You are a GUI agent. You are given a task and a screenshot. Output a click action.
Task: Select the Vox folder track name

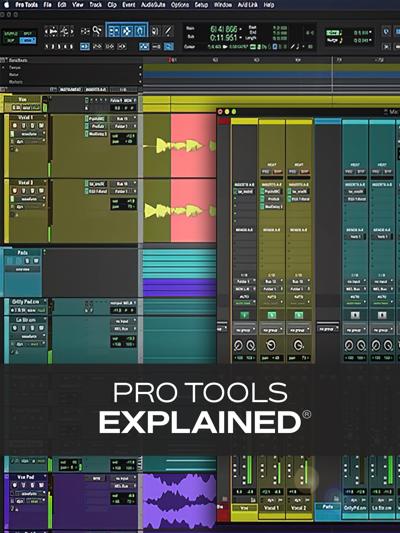22,100
